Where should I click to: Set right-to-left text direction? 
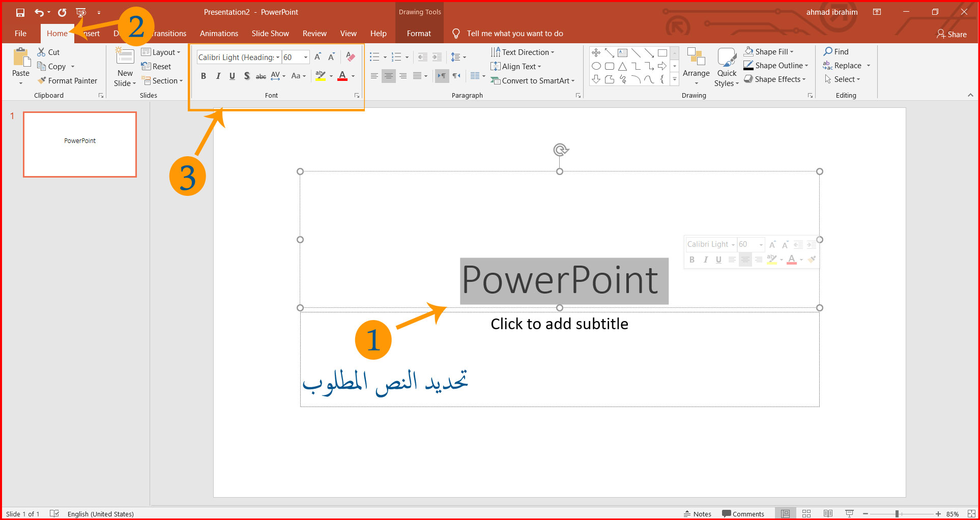coord(456,76)
